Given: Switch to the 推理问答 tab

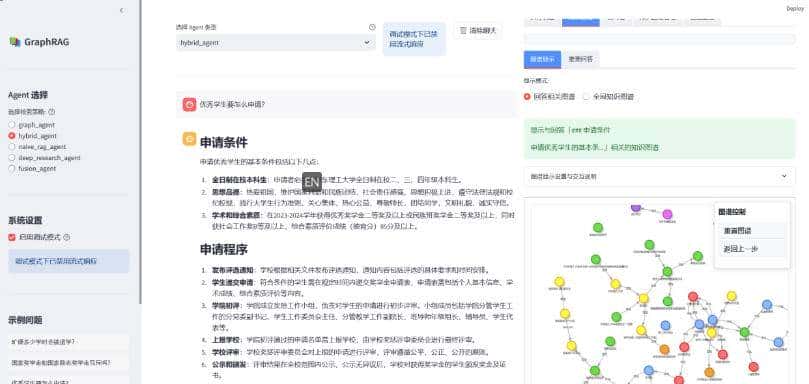Looking at the screenshot, I should pyautogui.click(x=580, y=59).
